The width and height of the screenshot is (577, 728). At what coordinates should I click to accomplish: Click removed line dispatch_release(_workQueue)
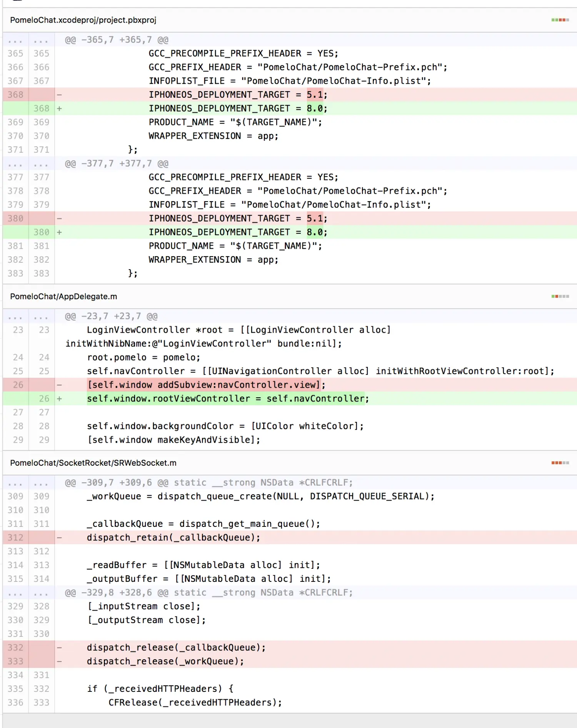[x=290, y=661]
